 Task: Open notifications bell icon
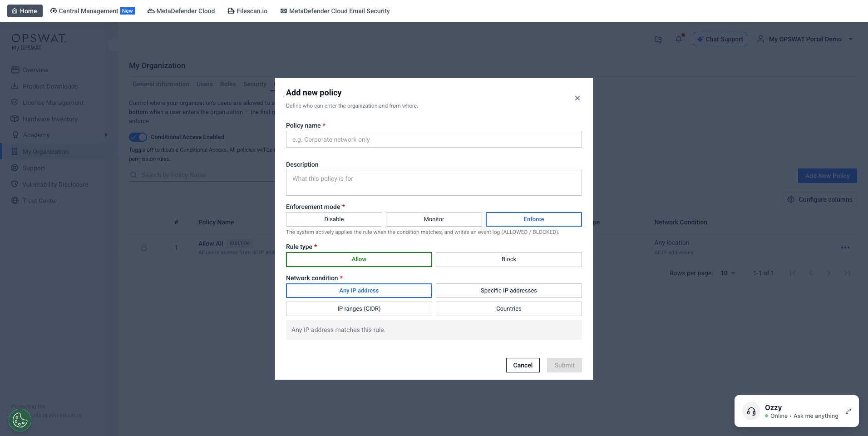click(679, 39)
